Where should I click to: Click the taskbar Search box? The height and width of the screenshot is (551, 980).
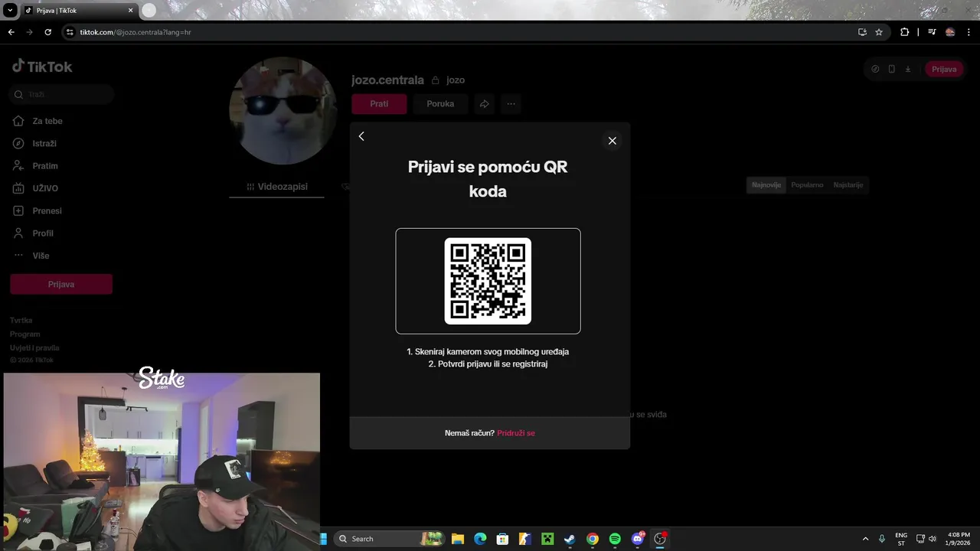coord(390,539)
